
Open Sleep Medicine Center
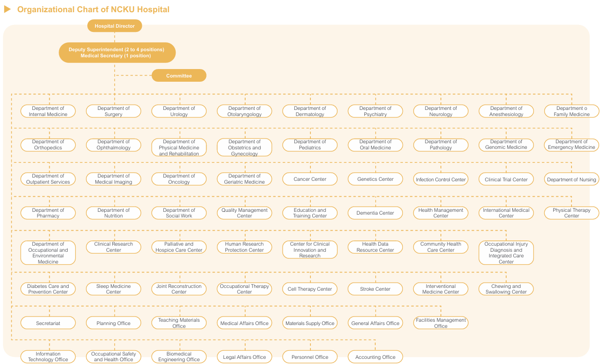click(114, 289)
